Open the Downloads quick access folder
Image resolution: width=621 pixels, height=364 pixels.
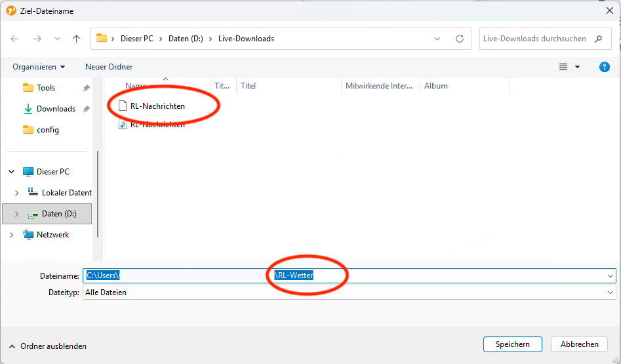tap(55, 109)
